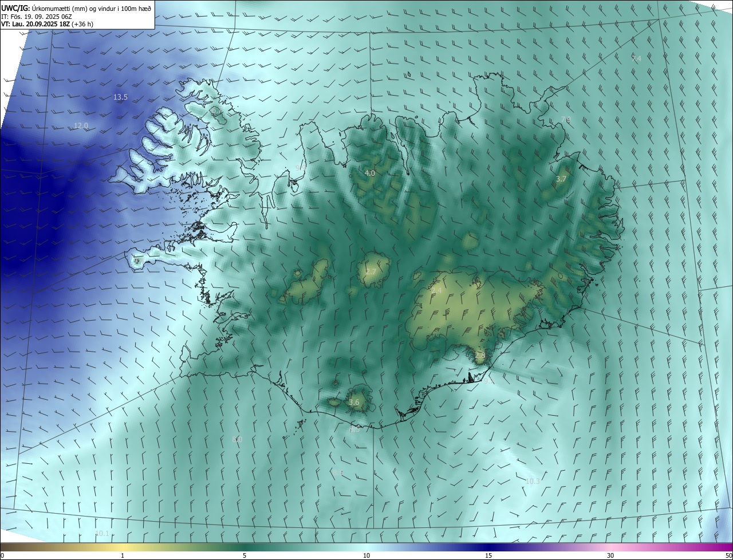
Task: Click the 2.8 value label near the southeast coast
Action: click(480, 356)
